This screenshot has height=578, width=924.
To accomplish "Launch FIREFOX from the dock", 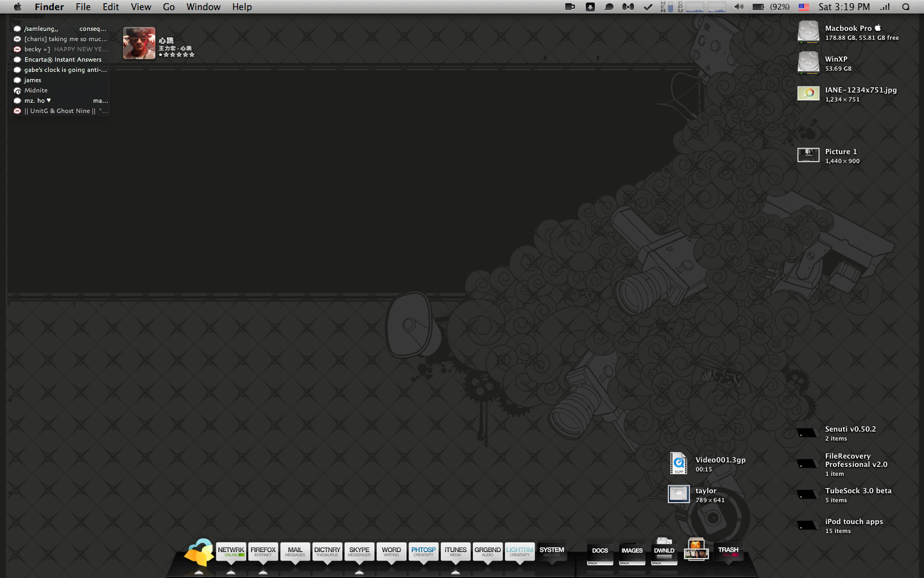I will pyautogui.click(x=263, y=552).
